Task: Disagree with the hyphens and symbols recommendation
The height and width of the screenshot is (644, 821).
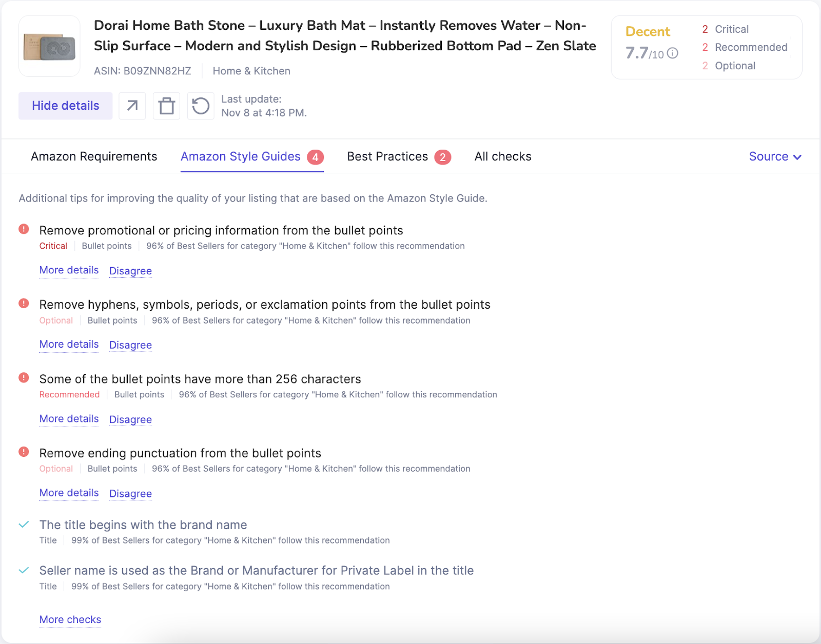Action: click(130, 345)
